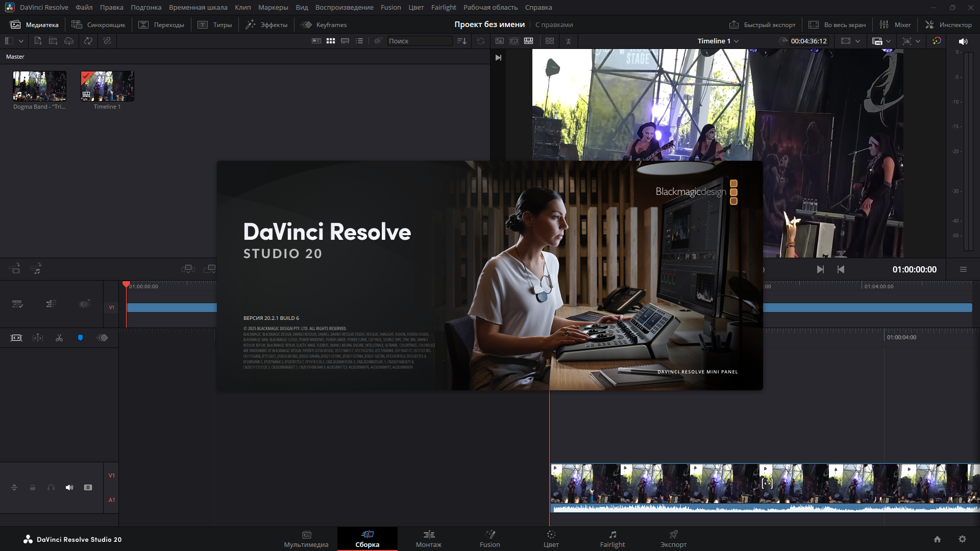Expand the media pool layout dropdown arrow
The height and width of the screenshot is (551, 980).
(x=21, y=41)
